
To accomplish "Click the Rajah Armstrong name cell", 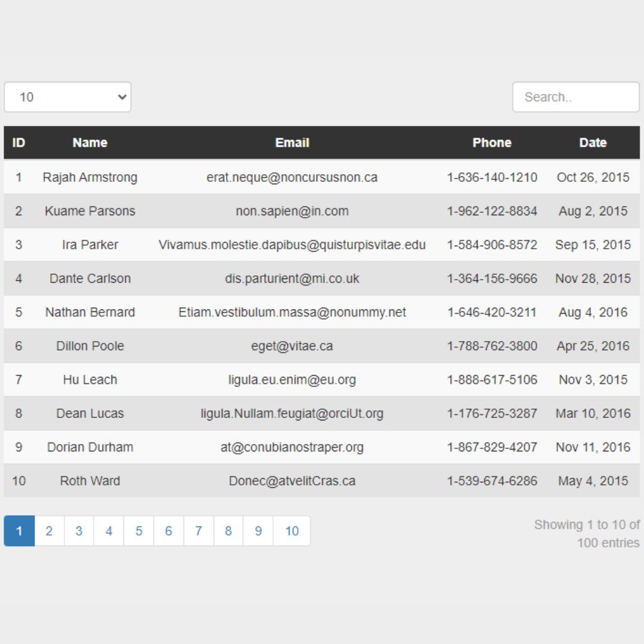I will coord(90,178).
